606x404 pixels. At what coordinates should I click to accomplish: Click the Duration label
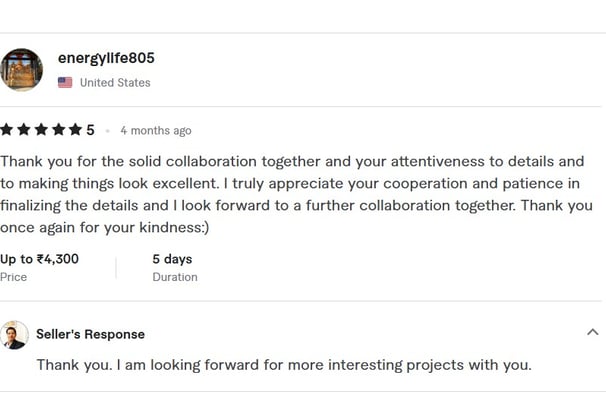175,277
